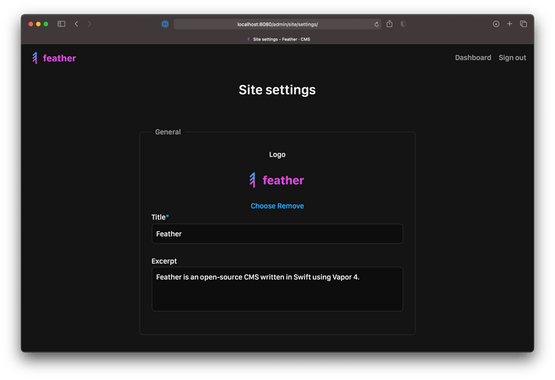Click the Choose logo link
Screen dimensions: 555x380
click(263, 206)
